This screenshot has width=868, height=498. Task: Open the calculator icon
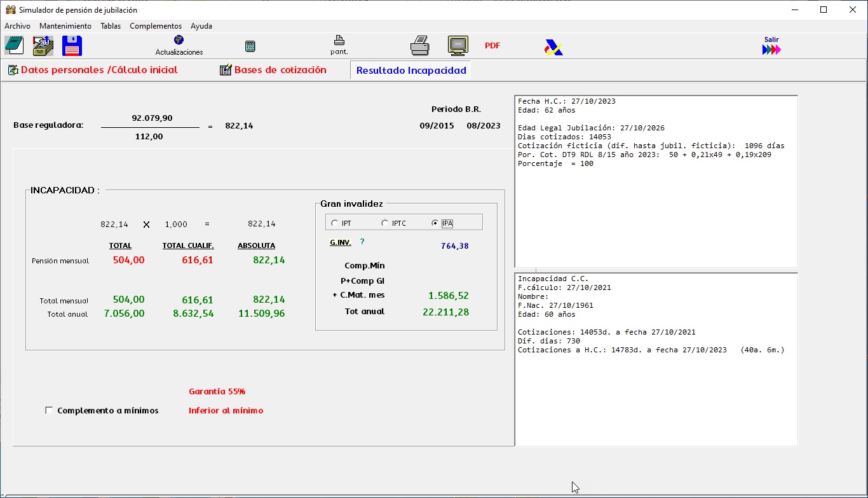pyautogui.click(x=250, y=46)
